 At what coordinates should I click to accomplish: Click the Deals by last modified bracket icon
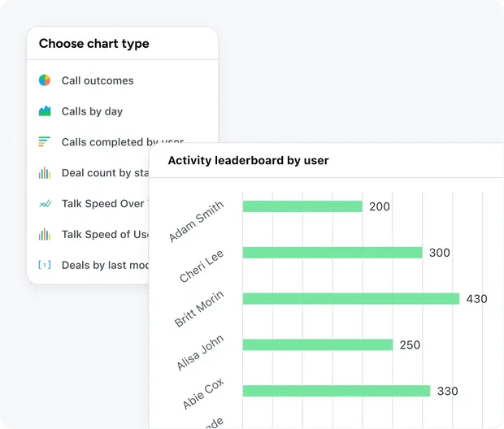(x=45, y=265)
